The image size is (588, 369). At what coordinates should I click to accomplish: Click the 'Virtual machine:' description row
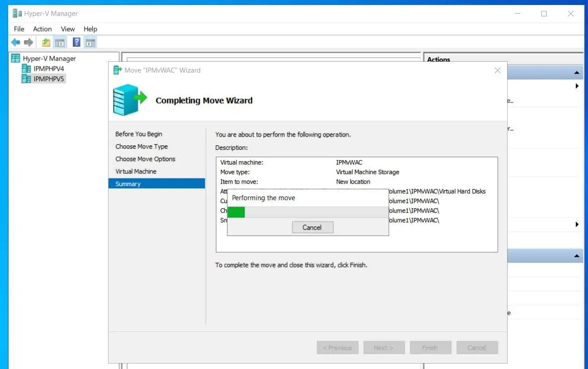(x=356, y=162)
